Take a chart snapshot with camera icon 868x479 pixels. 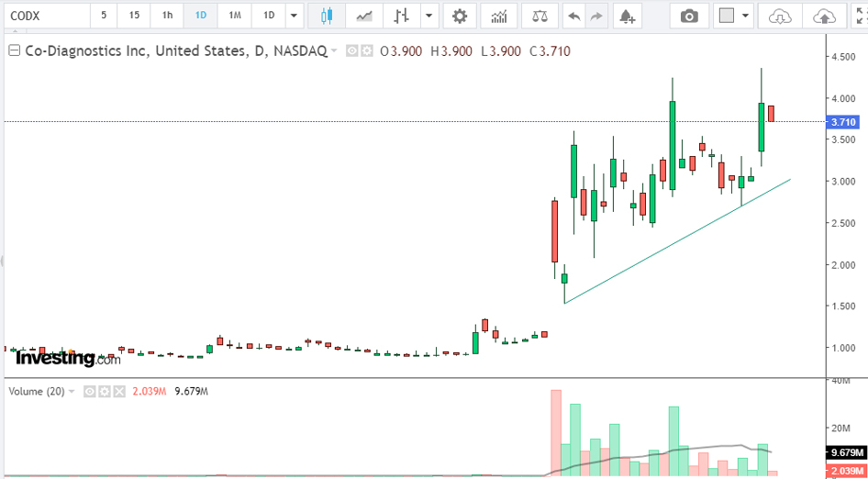click(689, 17)
